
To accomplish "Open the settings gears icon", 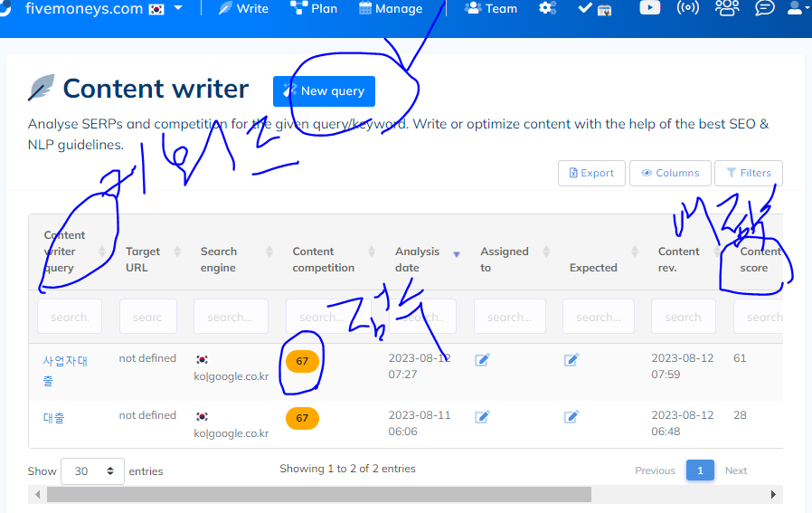I will click(x=547, y=8).
